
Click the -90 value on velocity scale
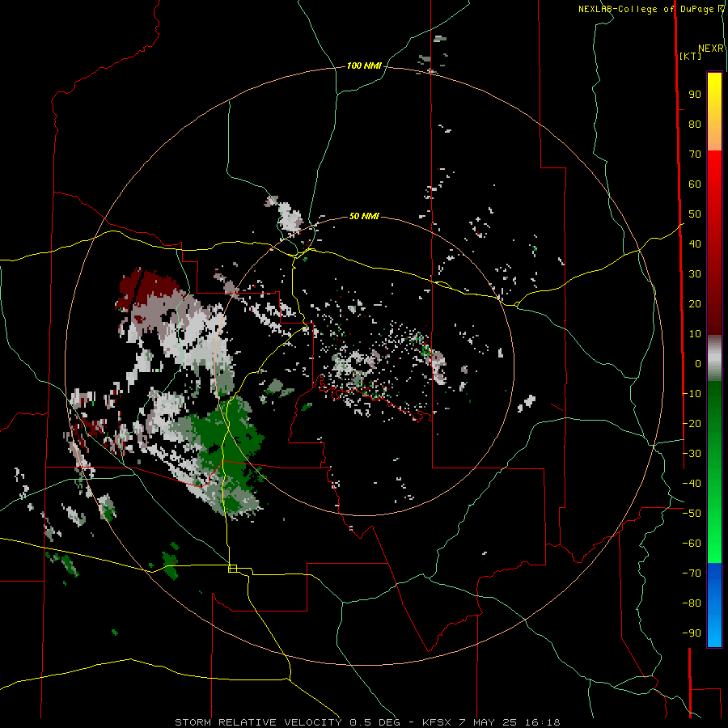tap(692, 633)
